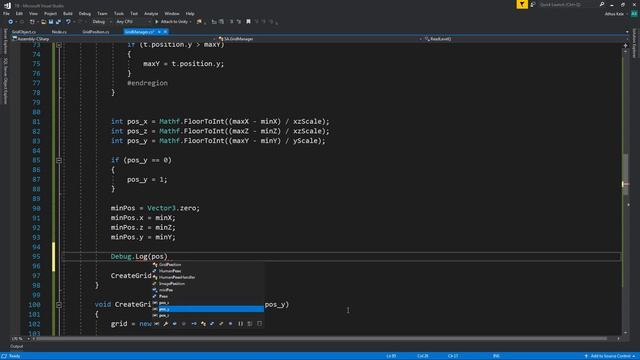
Task: Click the Save All toolbar icon
Action: pyautogui.click(x=58, y=22)
